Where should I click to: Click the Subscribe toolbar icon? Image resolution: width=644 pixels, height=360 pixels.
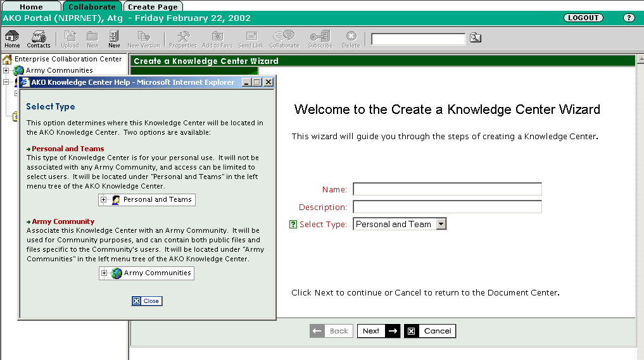point(320,39)
